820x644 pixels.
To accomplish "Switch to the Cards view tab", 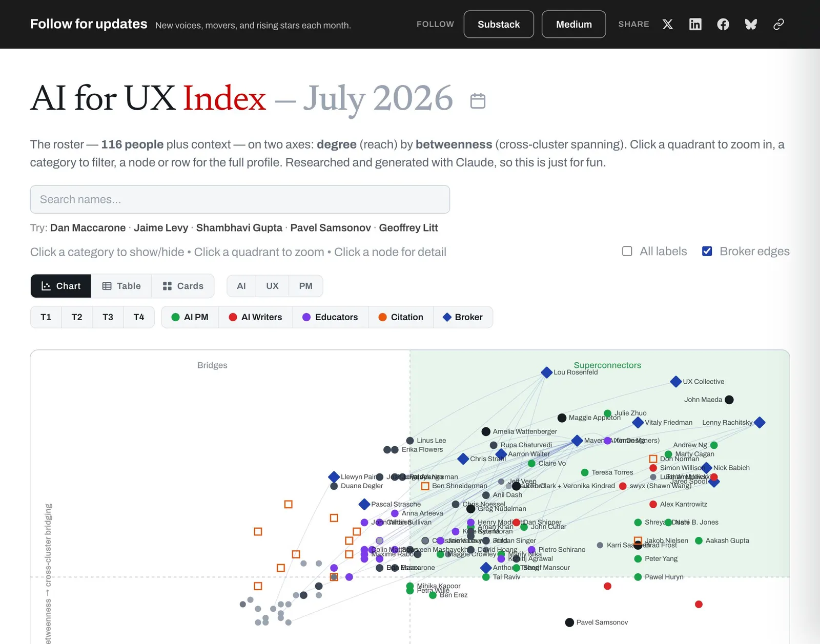I will pos(183,286).
